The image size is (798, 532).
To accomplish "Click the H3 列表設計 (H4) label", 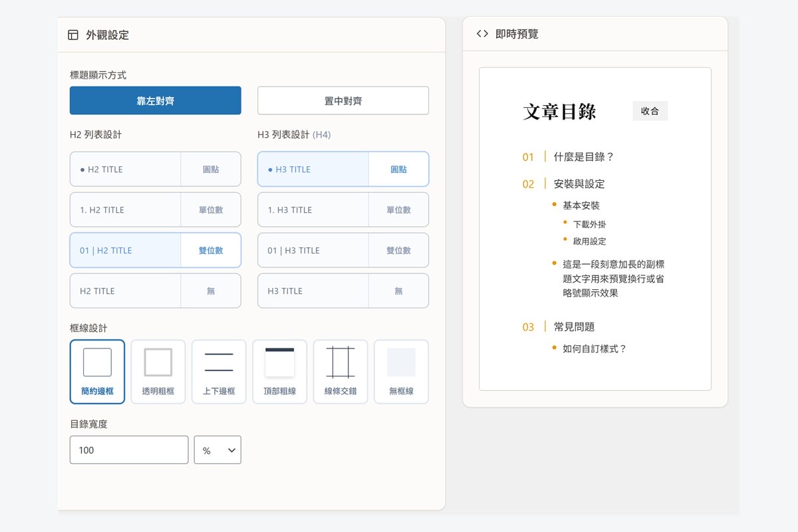I will click(294, 134).
